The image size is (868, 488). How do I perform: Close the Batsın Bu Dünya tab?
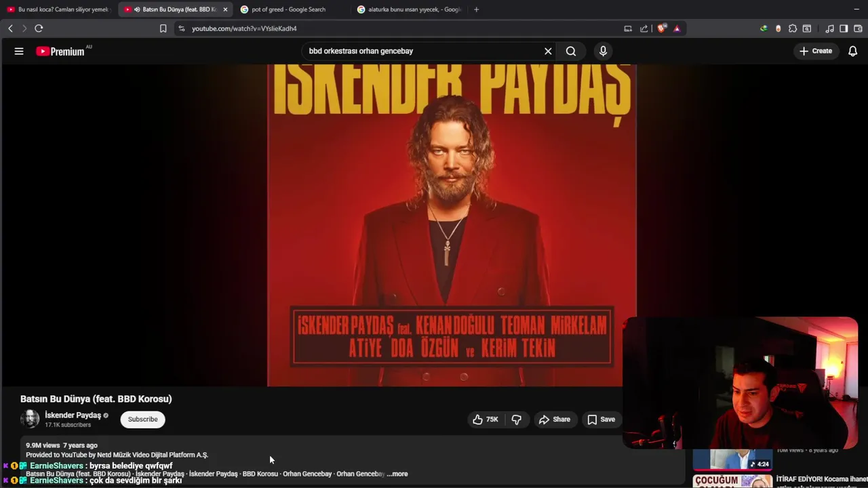[225, 9]
